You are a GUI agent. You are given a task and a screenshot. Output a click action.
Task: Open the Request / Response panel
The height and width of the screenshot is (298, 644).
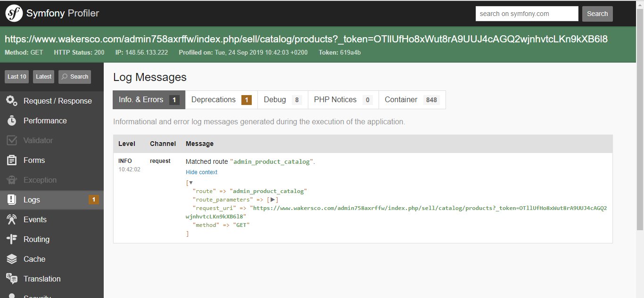pyautogui.click(x=52, y=101)
